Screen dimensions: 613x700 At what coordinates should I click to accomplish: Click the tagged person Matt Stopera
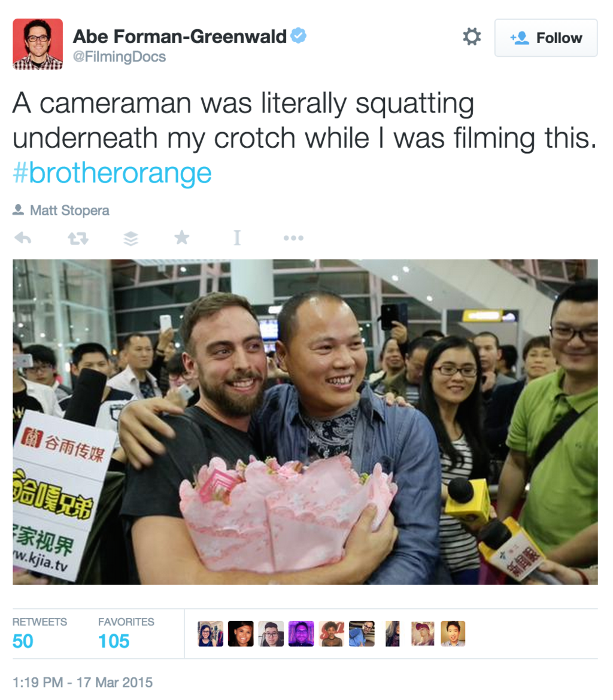(x=69, y=210)
